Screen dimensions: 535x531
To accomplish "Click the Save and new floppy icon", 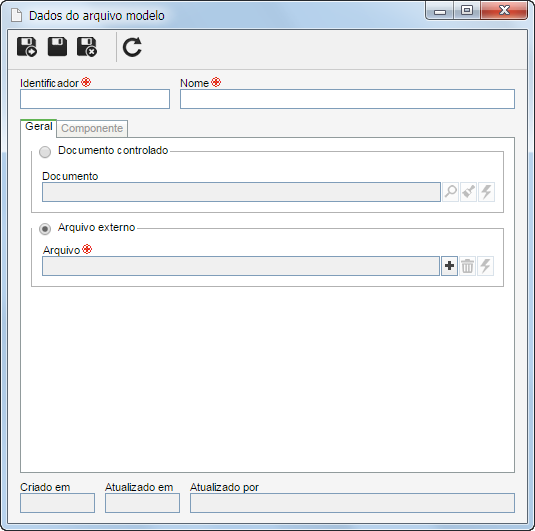I will 27,47.
